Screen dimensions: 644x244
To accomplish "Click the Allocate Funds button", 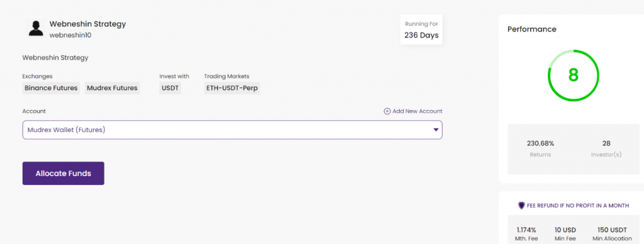I will tap(64, 174).
